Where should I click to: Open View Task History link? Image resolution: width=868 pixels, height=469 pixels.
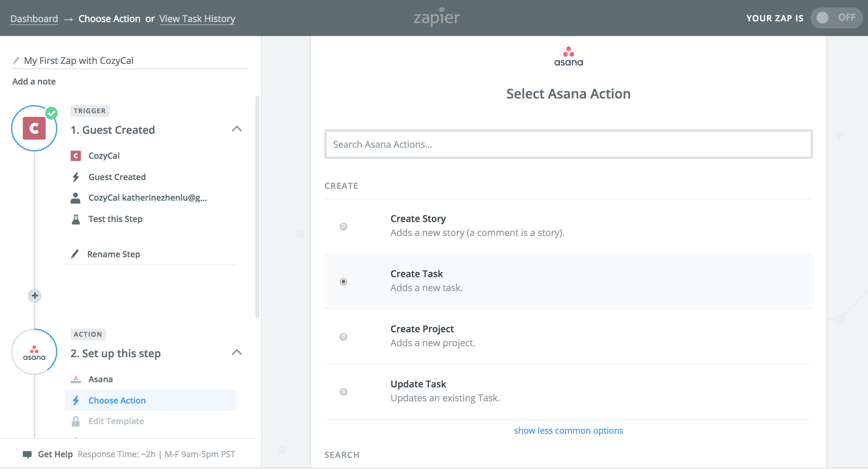197,19
